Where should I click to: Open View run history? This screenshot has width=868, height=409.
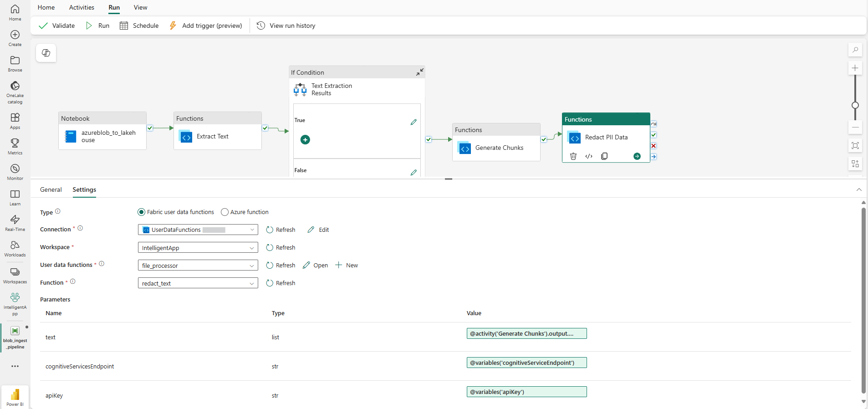click(286, 26)
